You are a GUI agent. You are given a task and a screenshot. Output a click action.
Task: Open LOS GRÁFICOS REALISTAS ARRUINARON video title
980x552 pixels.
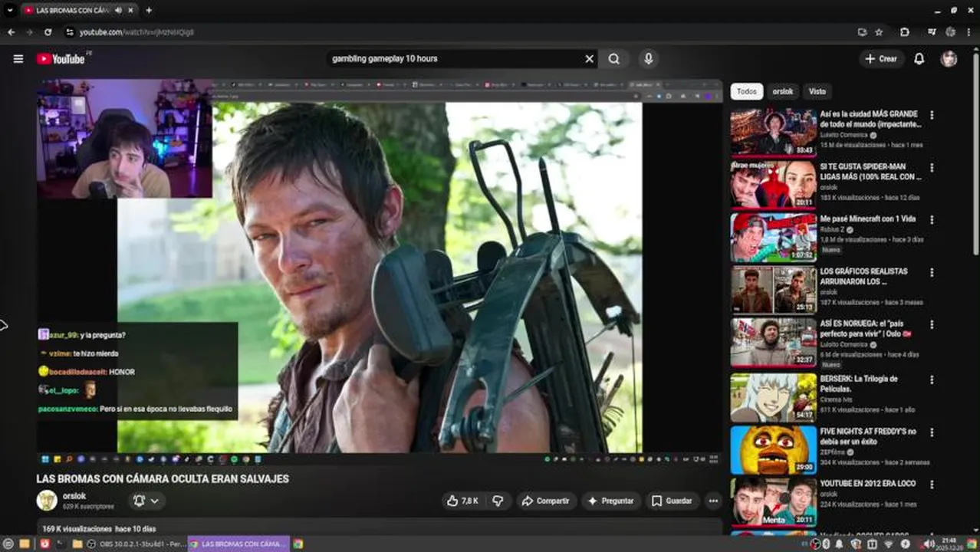pos(863,276)
